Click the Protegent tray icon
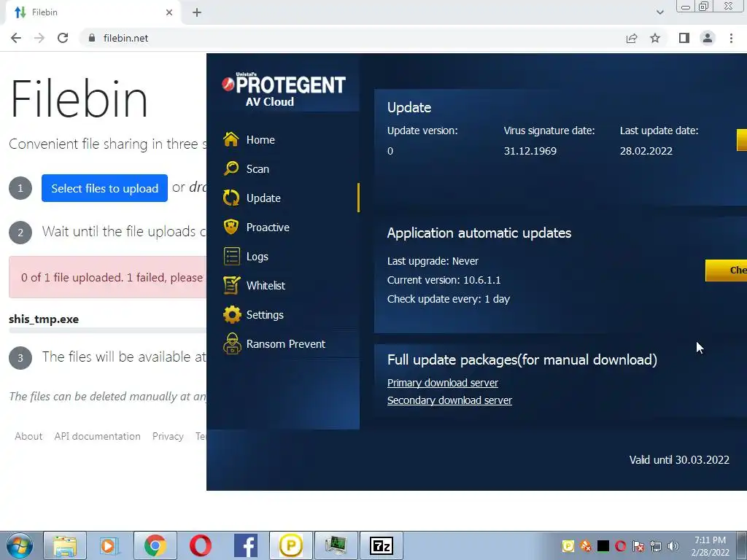747x560 pixels. (x=568, y=545)
